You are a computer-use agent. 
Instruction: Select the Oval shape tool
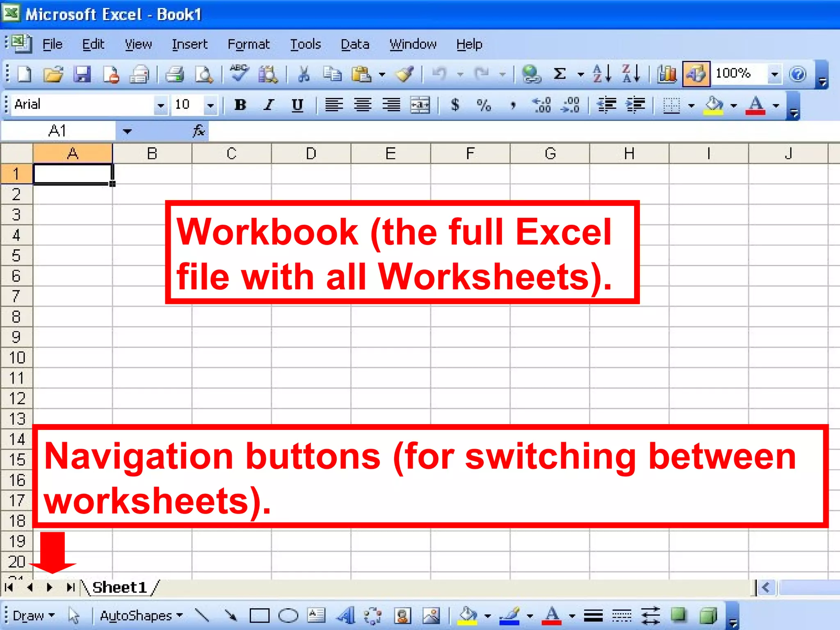click(288, 616)
